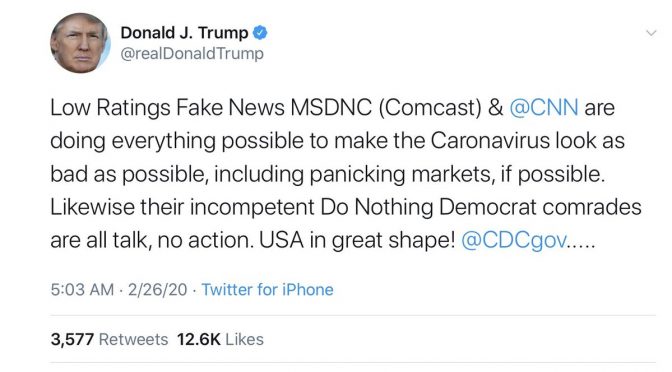This screenshot has height=372, width=672.
Task: Click the word MSDNC in tweet
Action: coord(331,107)
